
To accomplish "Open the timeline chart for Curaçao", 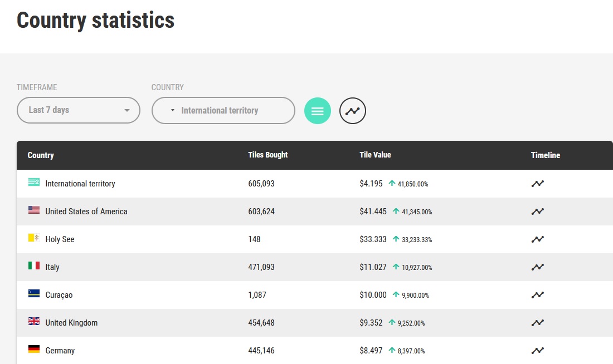I will pos(538,295).
